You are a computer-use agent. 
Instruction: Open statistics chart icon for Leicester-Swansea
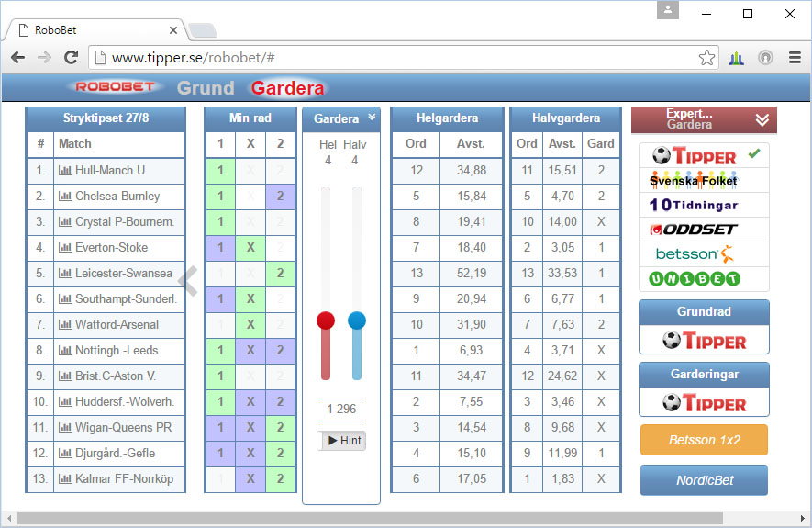(65, 273)
